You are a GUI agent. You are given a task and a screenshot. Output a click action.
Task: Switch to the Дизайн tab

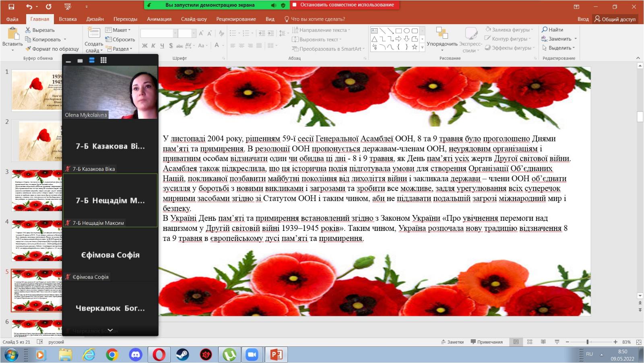coord(95,19)
